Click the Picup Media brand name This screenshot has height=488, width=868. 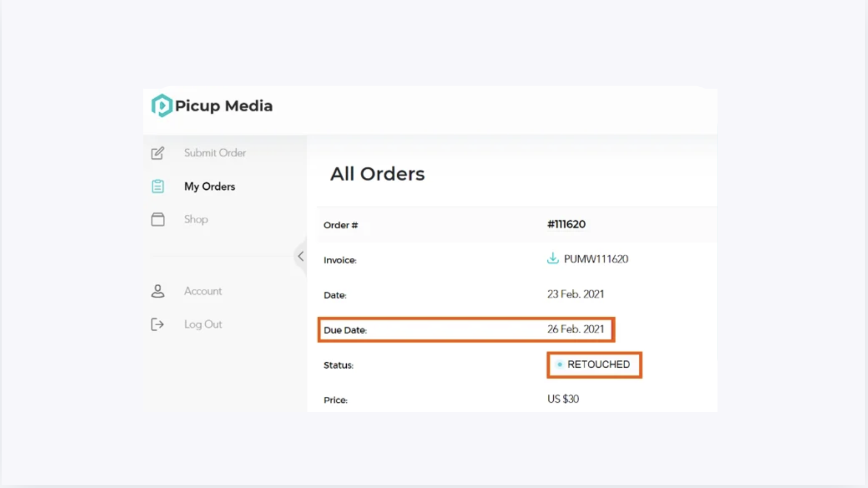(224, 106)
